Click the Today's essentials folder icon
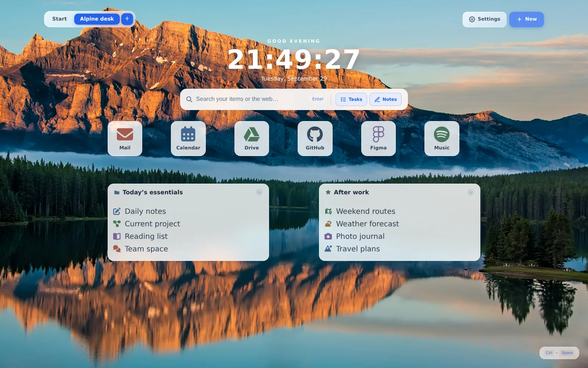Image resolution: width=588 pixels, height=368 pixels. point(117,192)
